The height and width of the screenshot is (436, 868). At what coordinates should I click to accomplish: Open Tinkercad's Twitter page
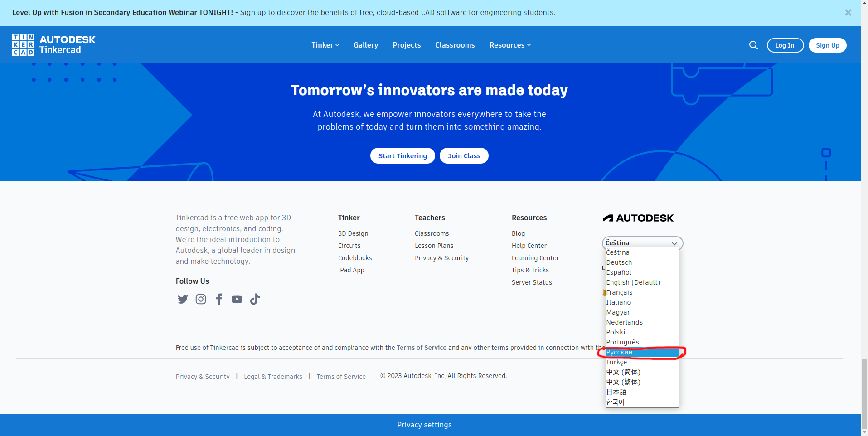[183, 299]
